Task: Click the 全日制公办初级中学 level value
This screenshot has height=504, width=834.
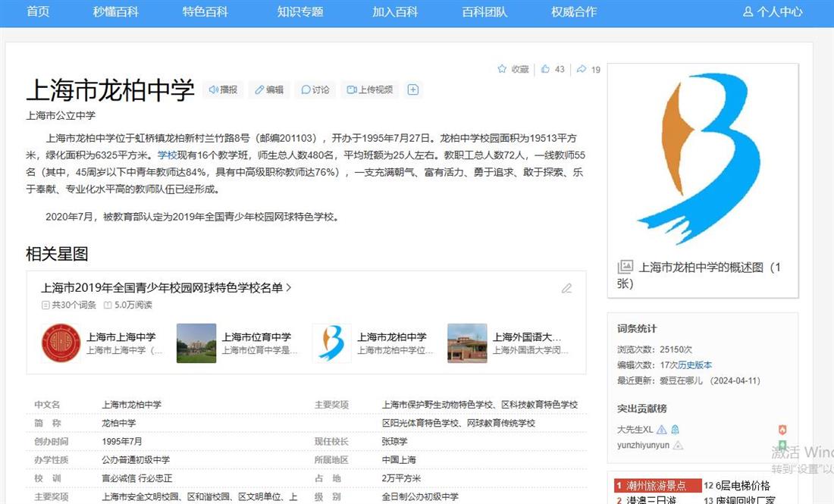Action: (420, 496)
